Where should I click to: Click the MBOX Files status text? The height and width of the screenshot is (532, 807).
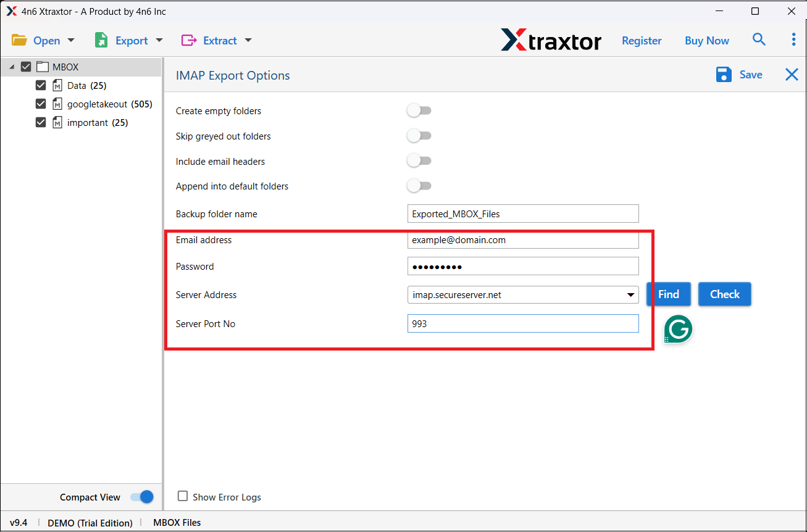pos(177,522)
